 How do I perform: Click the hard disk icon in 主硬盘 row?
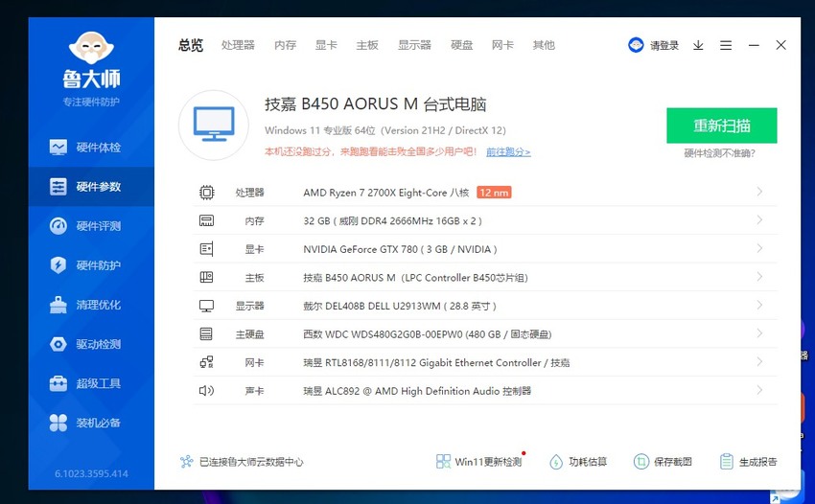(x=206, y=333)
